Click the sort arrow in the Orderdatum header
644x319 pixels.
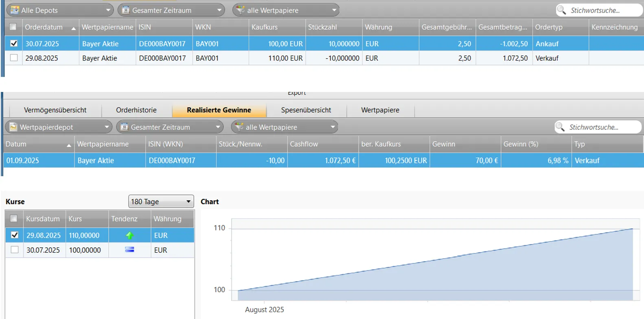click(73, 28)
